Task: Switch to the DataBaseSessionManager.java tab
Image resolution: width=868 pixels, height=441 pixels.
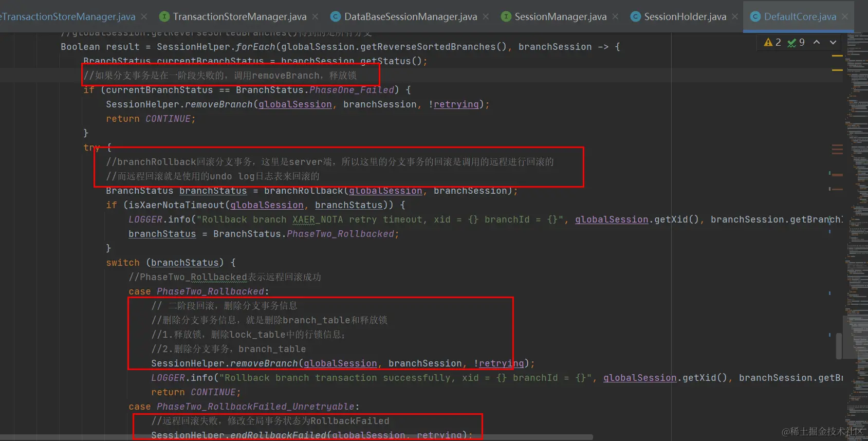Action: pos(411,16)
